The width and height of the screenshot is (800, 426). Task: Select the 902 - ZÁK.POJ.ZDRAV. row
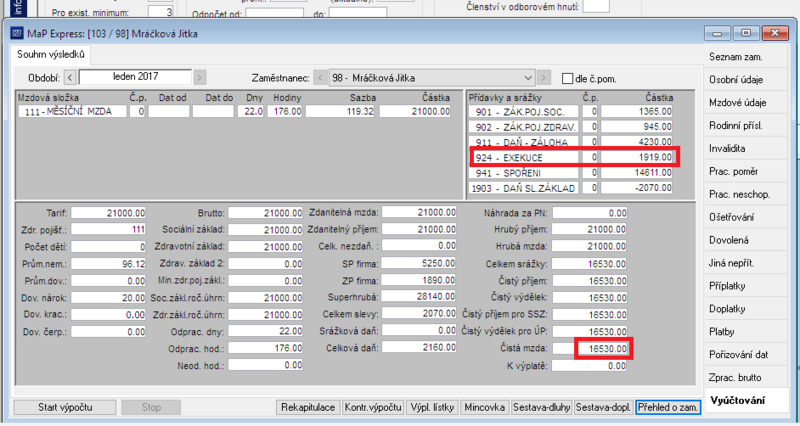(x=571, y=127)
